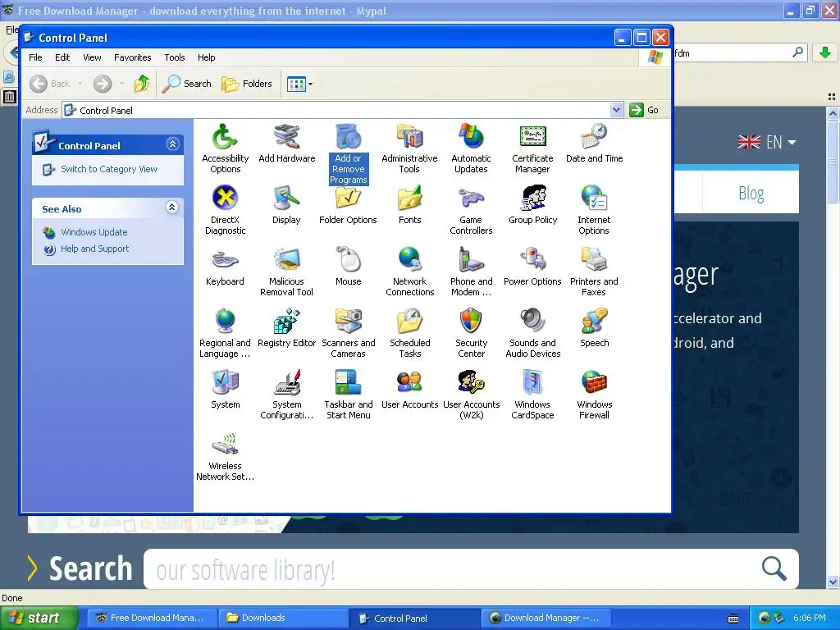The width and height of the screenshot is (840, 630).
Task: Open Windows Update link
Action: [x=94, y=232]
